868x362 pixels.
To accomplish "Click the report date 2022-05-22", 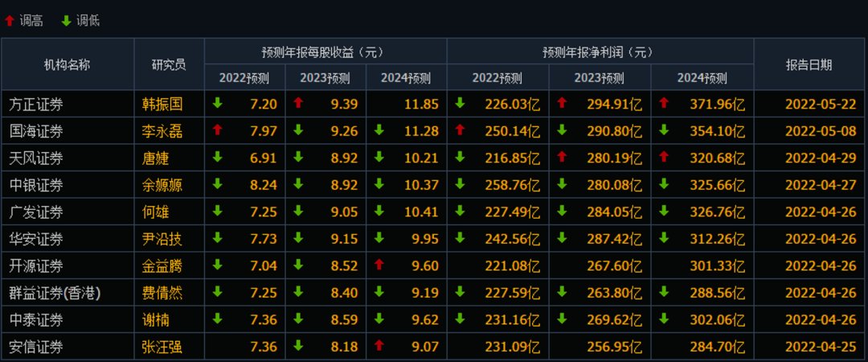I will (821, 104).
